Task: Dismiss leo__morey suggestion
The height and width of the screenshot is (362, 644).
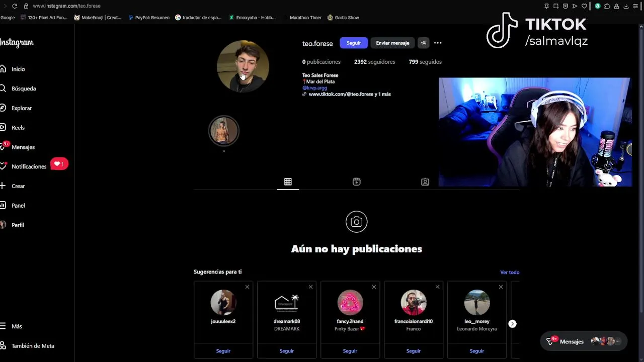Action: coord(501,287)
